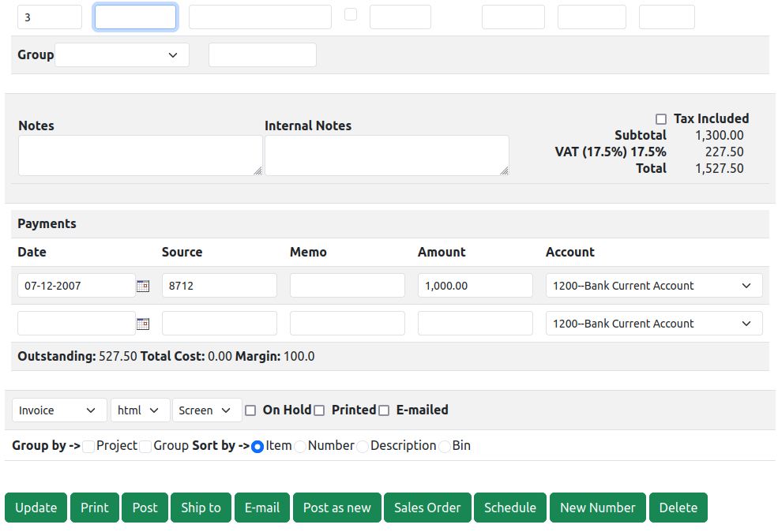
Task: Tick the E-mailed checkbox
Action: pos(384,410)
